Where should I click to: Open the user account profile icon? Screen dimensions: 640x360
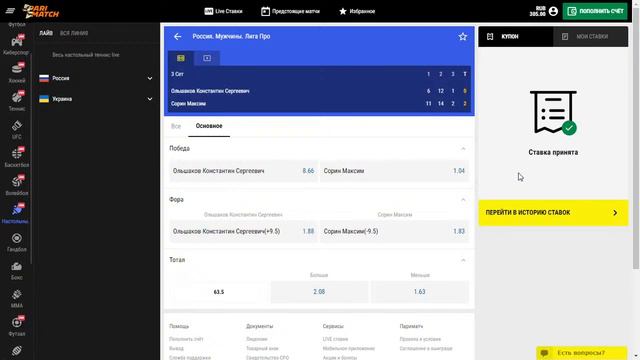(553, 11)
